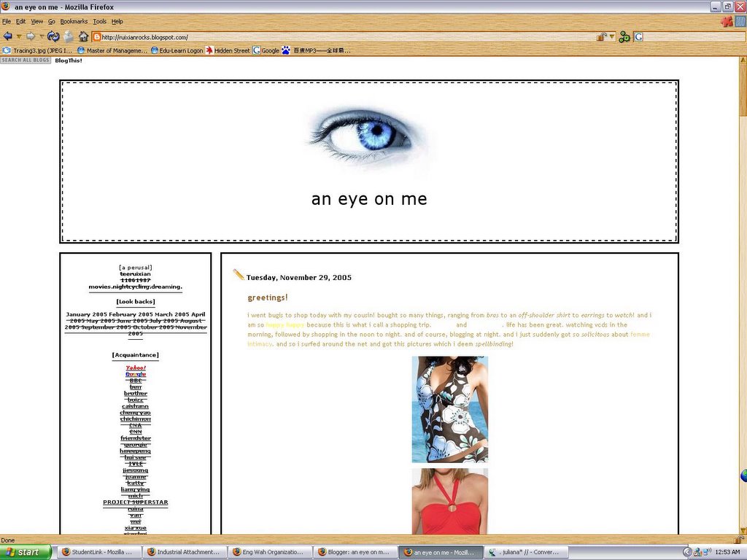The image size is (747, 560).
Task: Expand hidden system tray icons arrow
Action: coord(686,552)
